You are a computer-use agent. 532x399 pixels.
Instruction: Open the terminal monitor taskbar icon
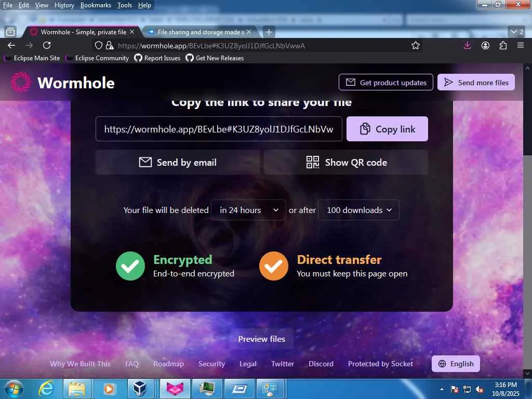point(207,389)
